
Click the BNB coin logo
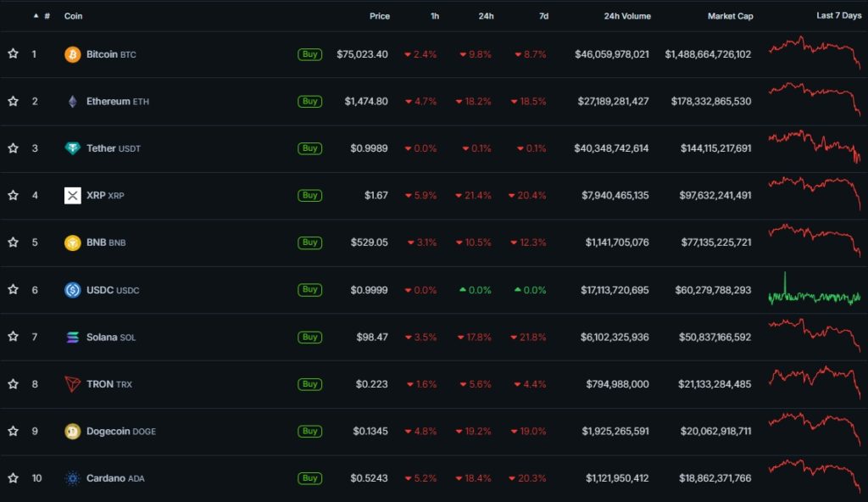click(73, 242)
